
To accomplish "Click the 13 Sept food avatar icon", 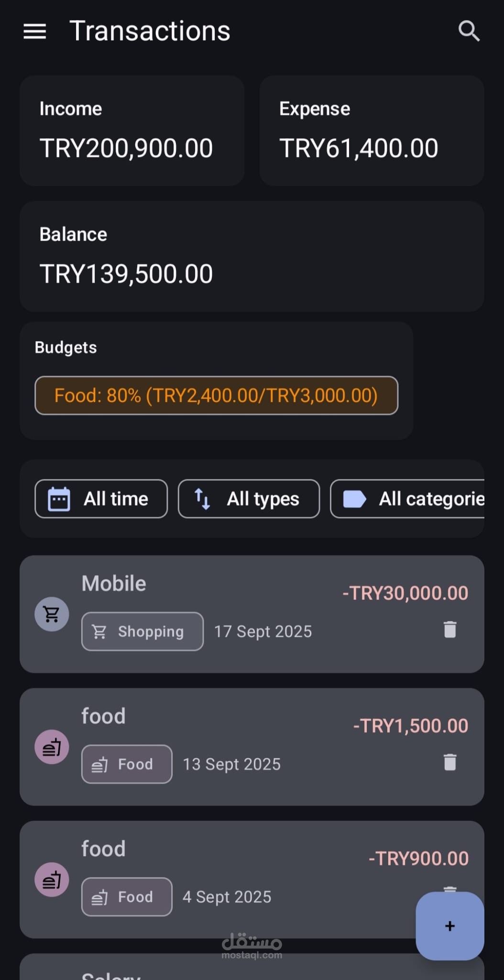I will 52,747.
